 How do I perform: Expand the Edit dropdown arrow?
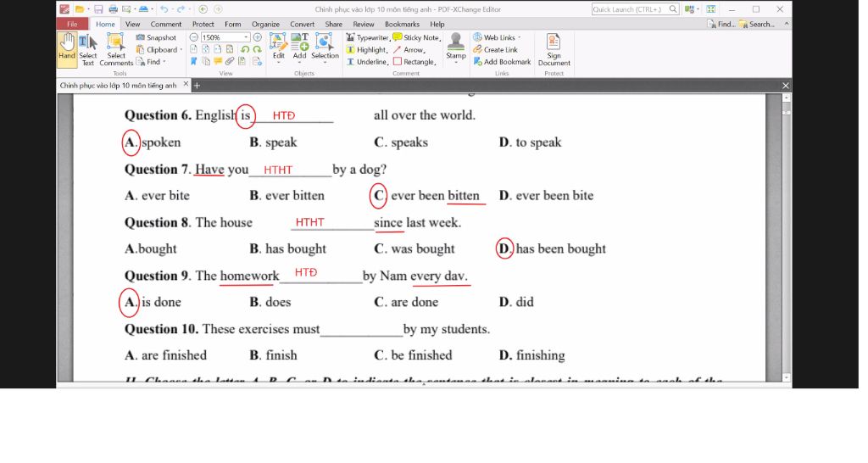278,63
